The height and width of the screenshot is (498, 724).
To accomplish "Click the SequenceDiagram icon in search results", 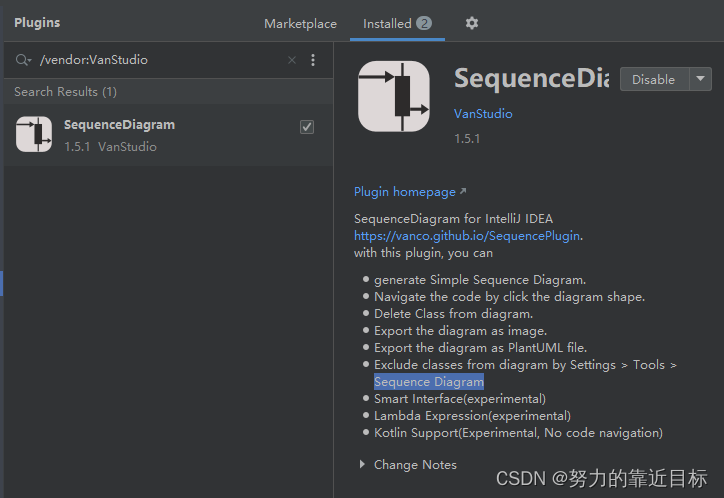I will tap(34, 134).
